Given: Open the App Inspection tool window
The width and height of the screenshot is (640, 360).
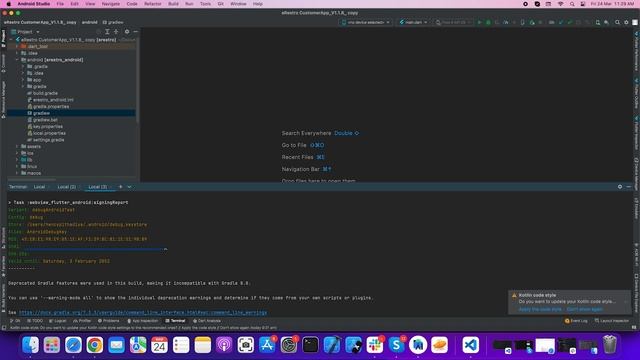Looking at the screenshot, I should 142,321.
